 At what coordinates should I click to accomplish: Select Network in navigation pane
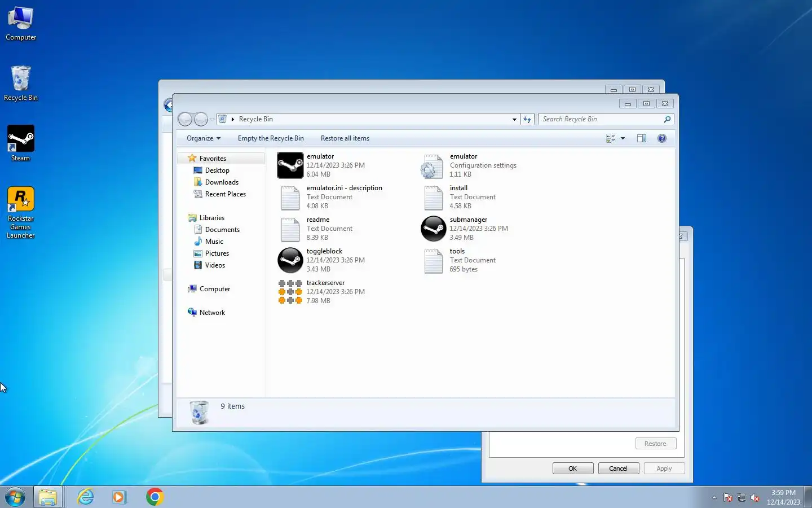[x=212, y=313]
